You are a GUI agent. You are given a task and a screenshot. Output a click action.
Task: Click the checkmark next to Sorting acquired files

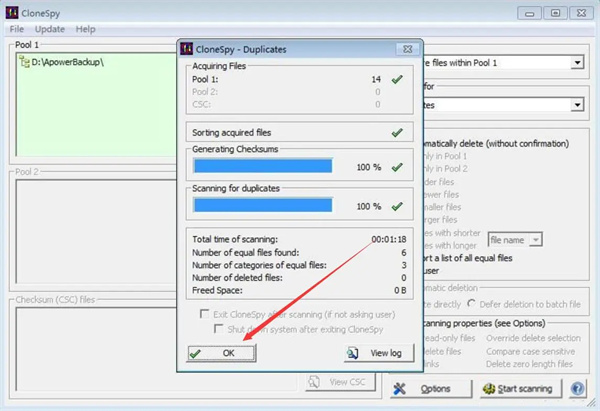(x=398, y=132)
